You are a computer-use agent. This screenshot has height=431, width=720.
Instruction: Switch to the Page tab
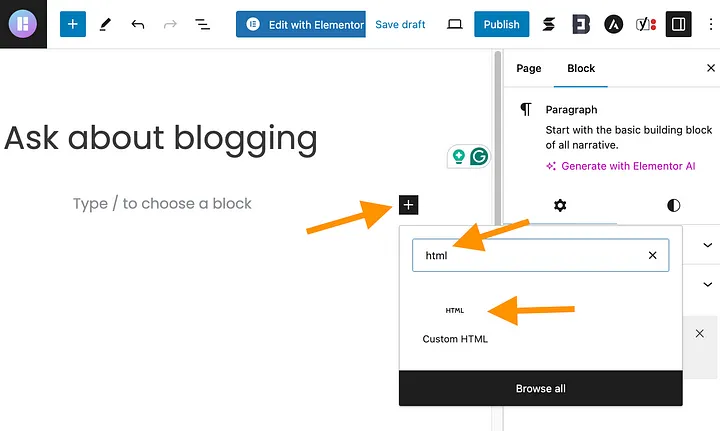[529, 68]
